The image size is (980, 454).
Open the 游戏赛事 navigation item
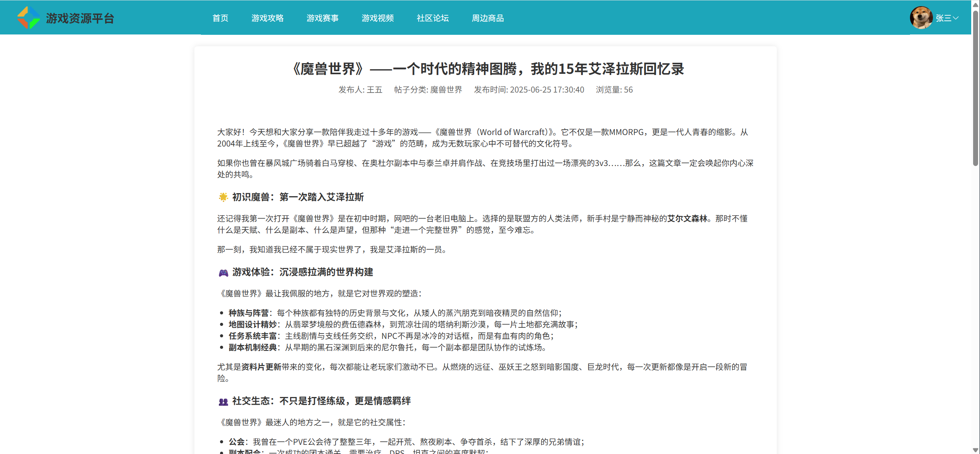pos(322,18)
